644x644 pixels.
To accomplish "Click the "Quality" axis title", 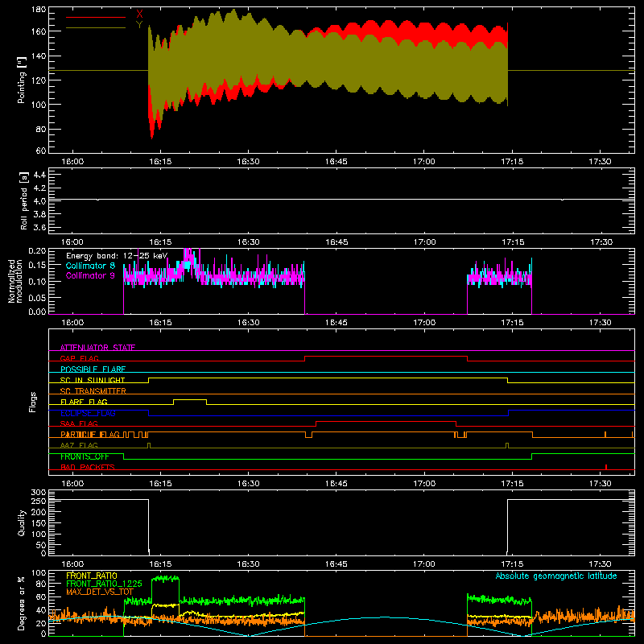I will point(22,522).
